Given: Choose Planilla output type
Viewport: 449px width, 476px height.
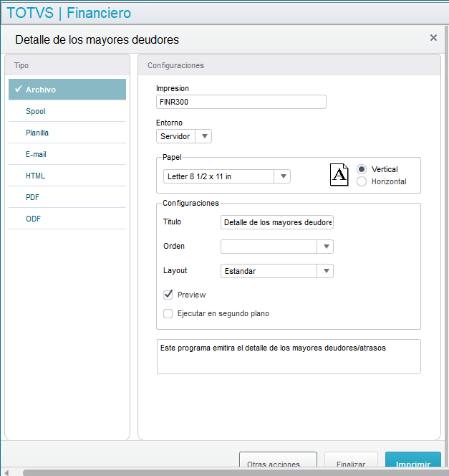Looking at the screenshot, I should point(67,133).
